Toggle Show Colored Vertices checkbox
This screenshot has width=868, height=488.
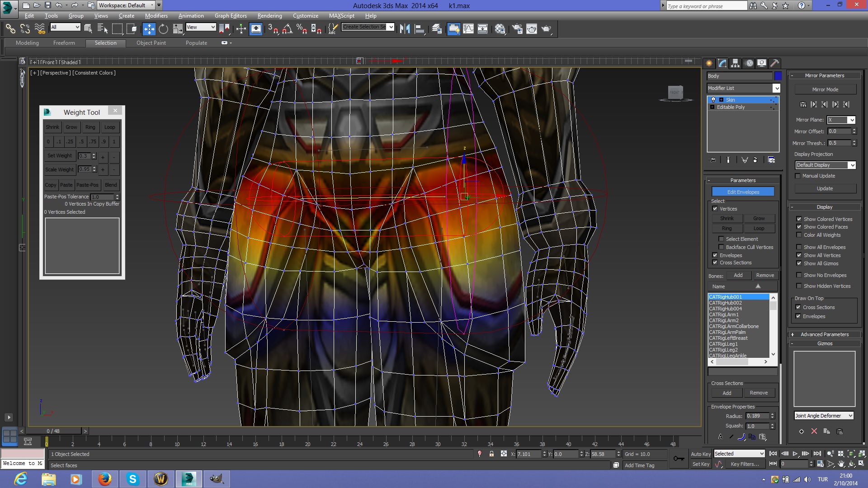point(799,219)
